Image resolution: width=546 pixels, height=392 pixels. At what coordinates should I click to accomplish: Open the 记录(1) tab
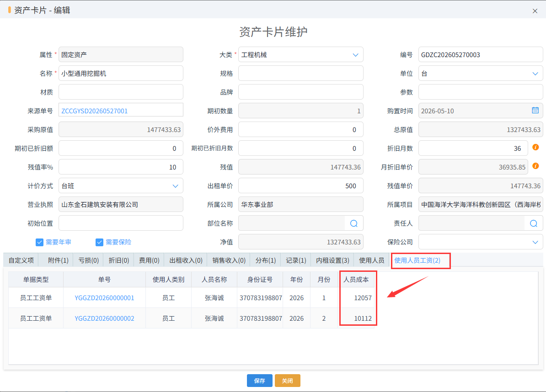(296, 260)
